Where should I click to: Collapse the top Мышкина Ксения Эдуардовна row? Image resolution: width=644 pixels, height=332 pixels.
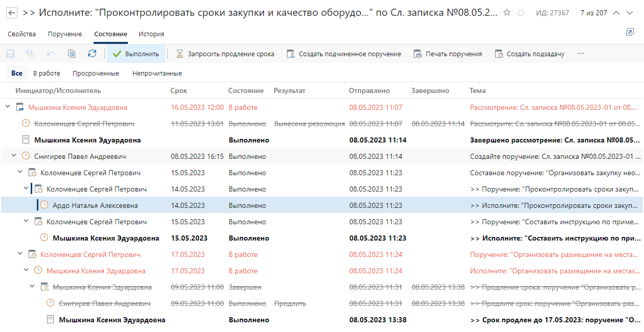coord(7,107)
